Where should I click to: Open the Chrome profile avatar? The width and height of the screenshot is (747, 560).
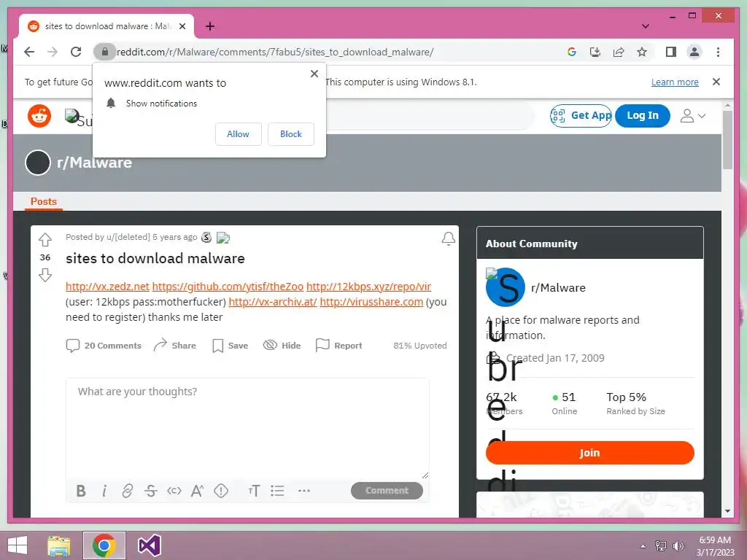(694, 52)
